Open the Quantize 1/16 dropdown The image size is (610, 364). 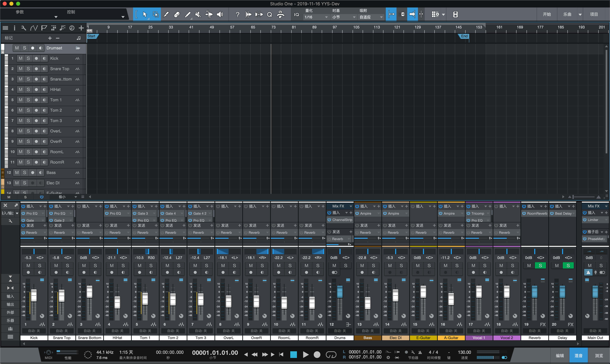[316, 17]
